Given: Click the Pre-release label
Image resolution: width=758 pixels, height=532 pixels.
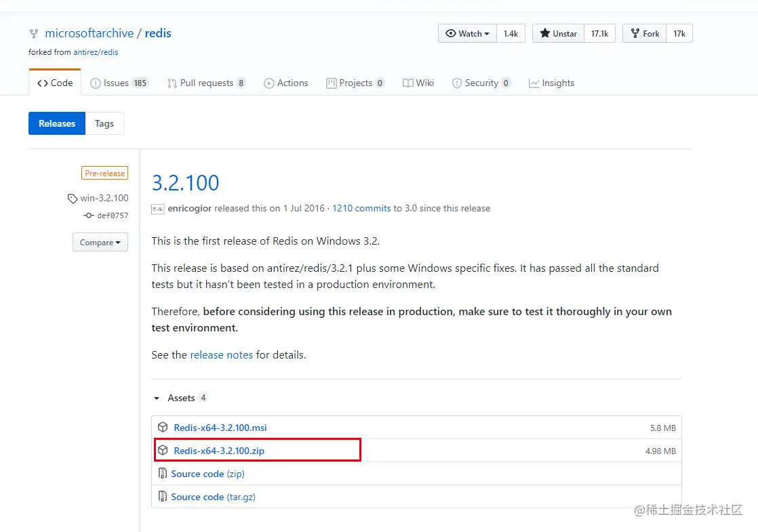Looking at the screenshot, I should pos(105,173).
